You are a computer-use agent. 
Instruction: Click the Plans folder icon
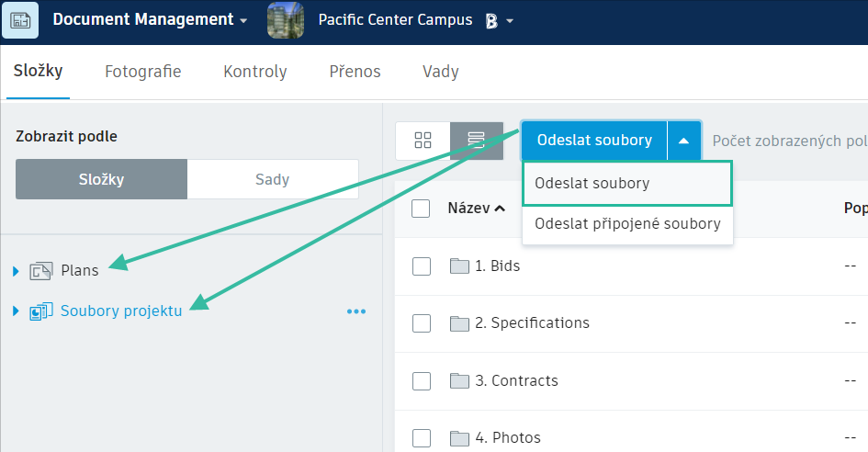pos(40,271)
